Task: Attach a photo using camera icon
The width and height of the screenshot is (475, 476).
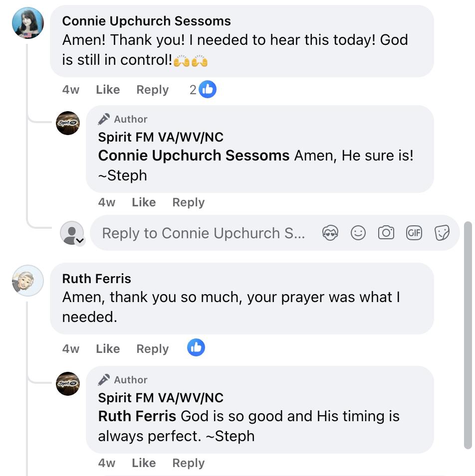Action: click(386, 233)
